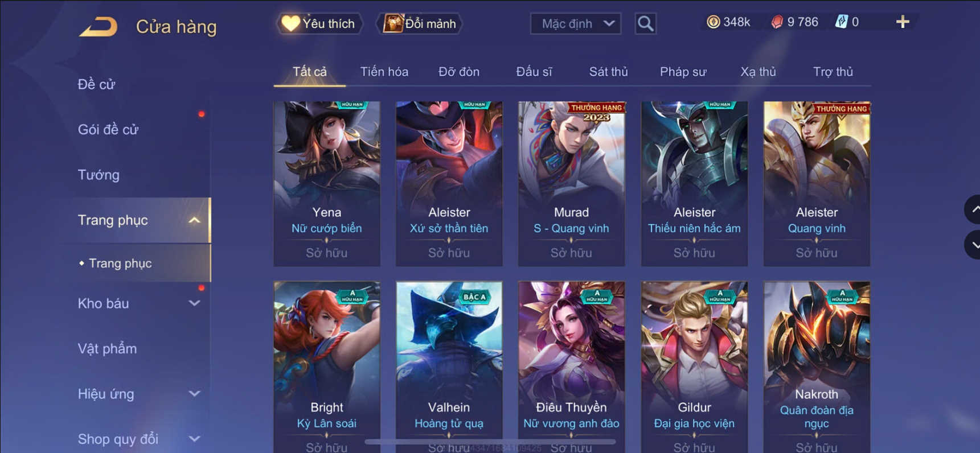Tap the gold coin balance icon
Screen dimensions: 980x453
713,22
